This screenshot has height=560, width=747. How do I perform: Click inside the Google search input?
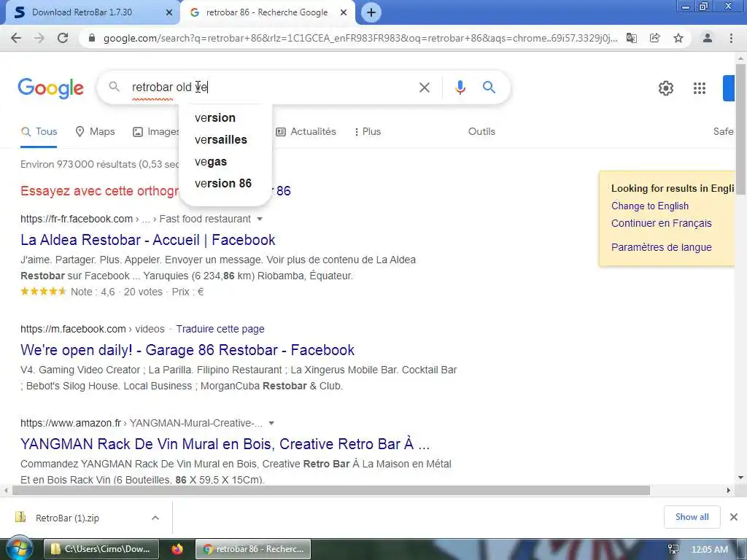pyautogui.click(x=271, y=87)
